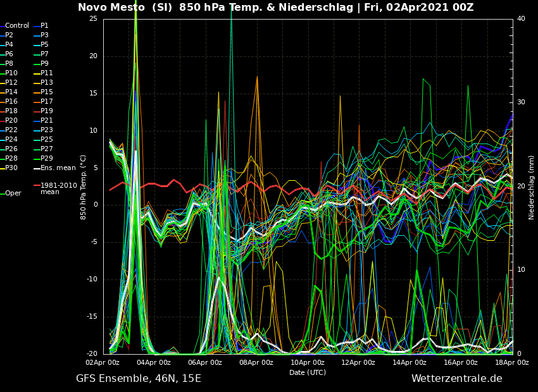This screenshot has width=538, height=392.
Task: Click the 18Apr 00z date tick
Action: tap(511, 363)
